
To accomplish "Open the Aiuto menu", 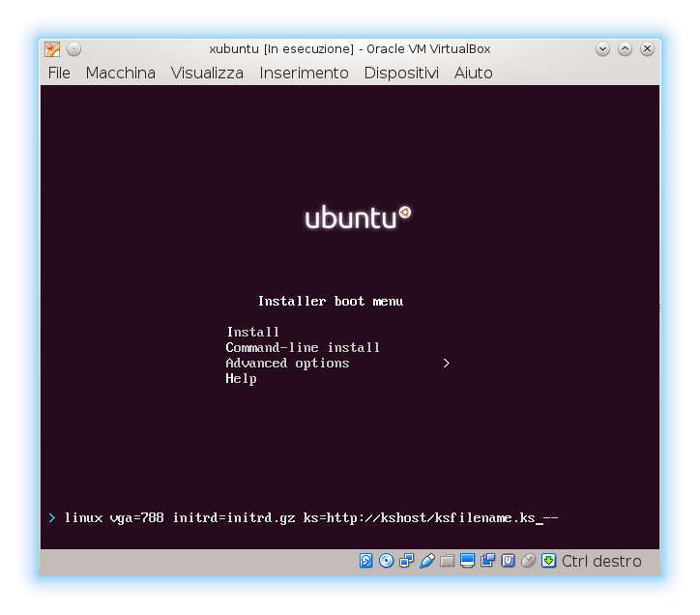I will 473,73.
